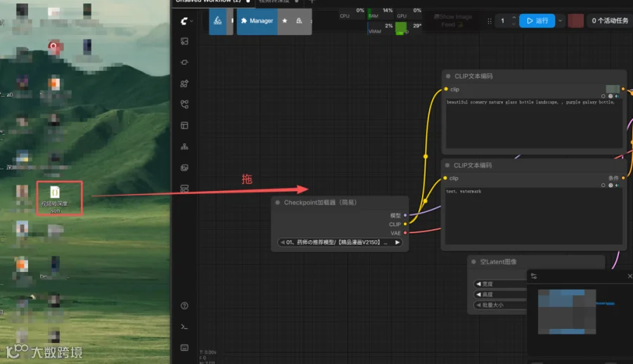Click the VRAM usage monitor
633x364 pixels.
(381, 29)
